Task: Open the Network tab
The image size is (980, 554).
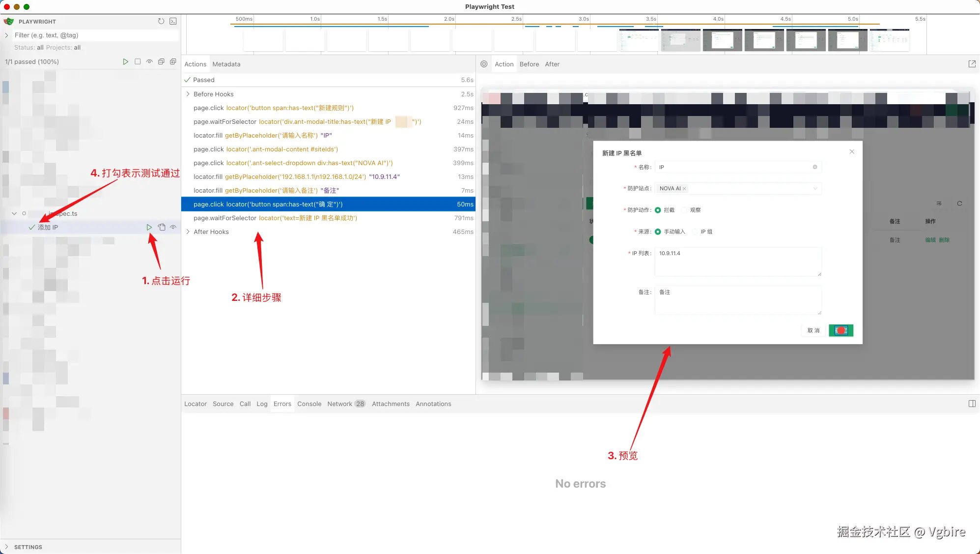Action: coord(339,404)
